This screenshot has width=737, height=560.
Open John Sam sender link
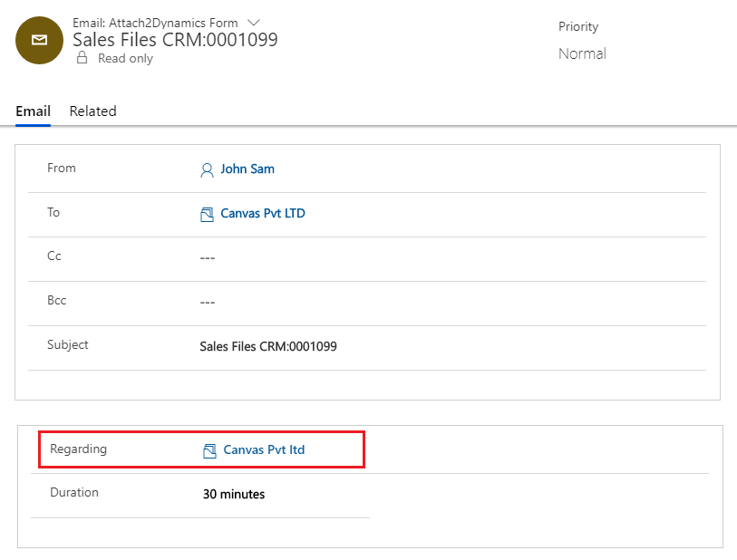[247, 169]
